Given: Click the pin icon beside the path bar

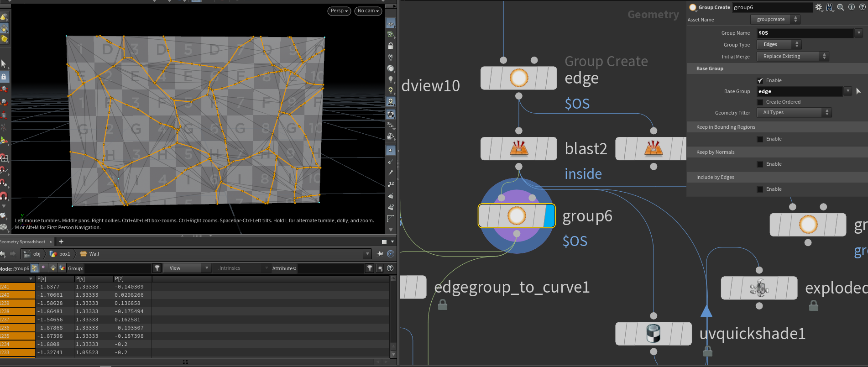Looking at the screenshot, I should (x=380, y=254).
